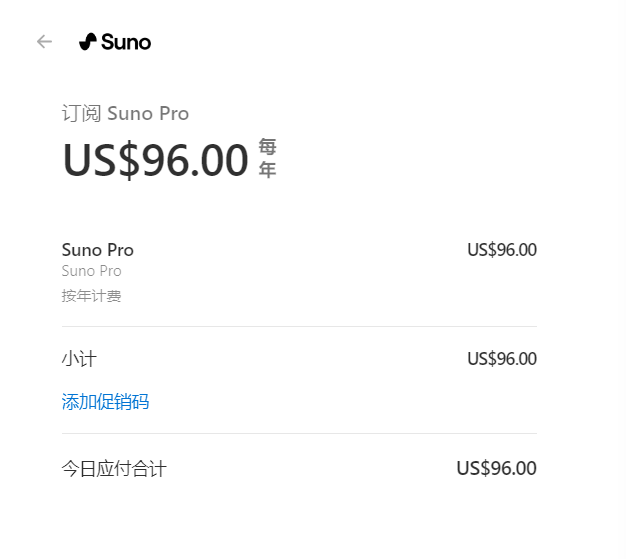This screenshot has height=559, width=626.
Task: Click the gray Suno Pro description text
Action: coord(91,271)
